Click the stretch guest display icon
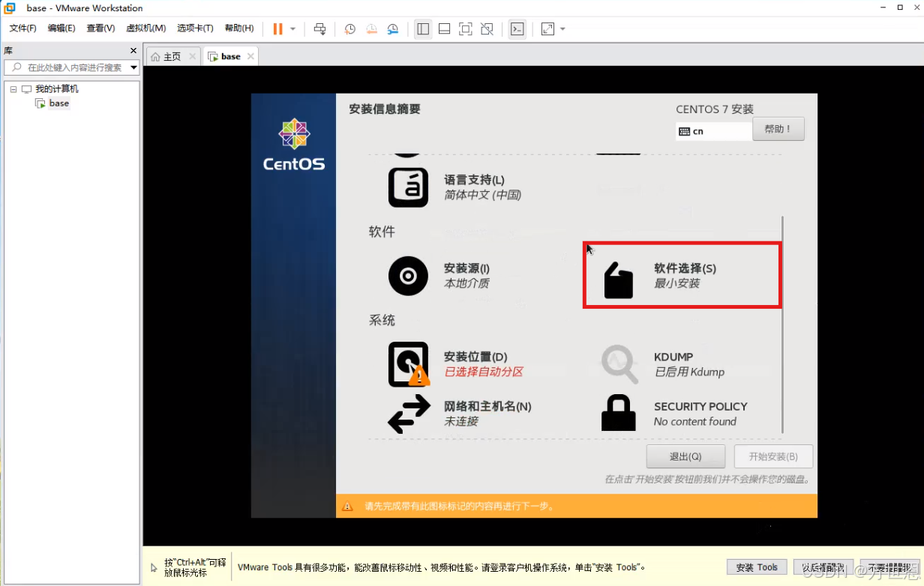 (547, 28)
